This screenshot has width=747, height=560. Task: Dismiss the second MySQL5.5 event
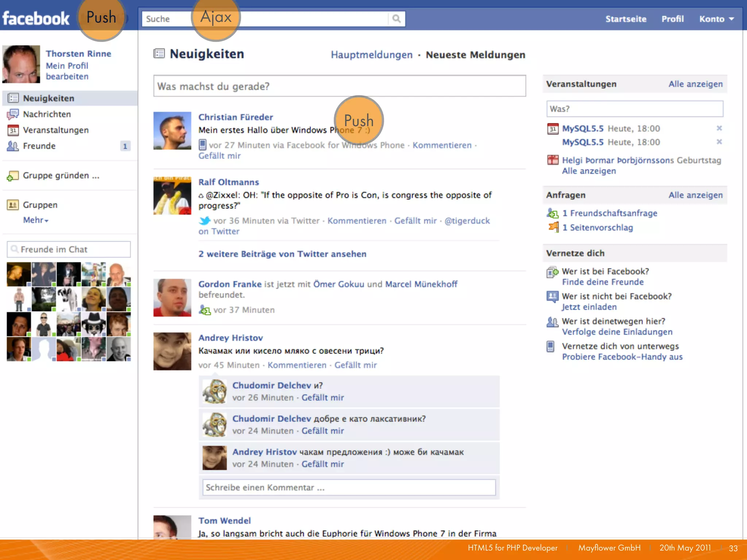click(x=719, y=142)
